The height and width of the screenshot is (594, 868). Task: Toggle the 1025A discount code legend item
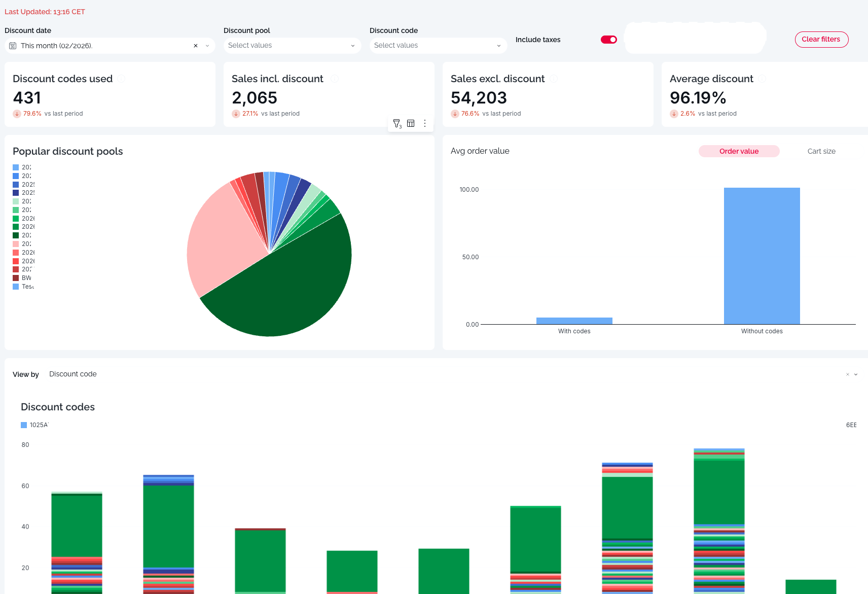[34, 425]
